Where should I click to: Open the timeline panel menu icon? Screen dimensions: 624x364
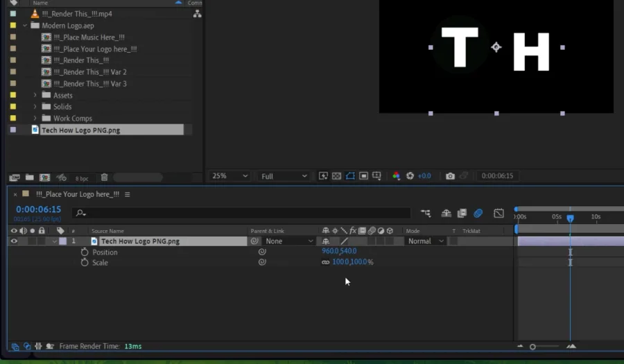point(128,195)
